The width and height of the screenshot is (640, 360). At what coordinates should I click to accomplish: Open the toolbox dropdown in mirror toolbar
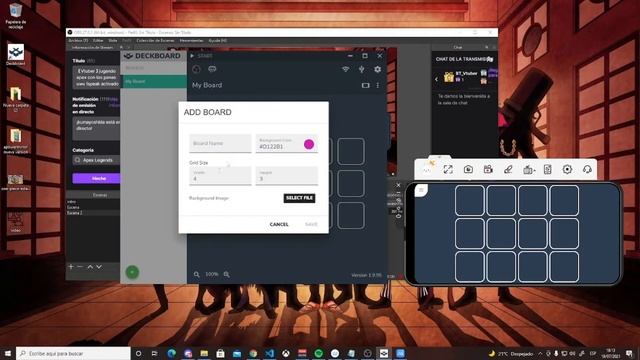point(529,169)
